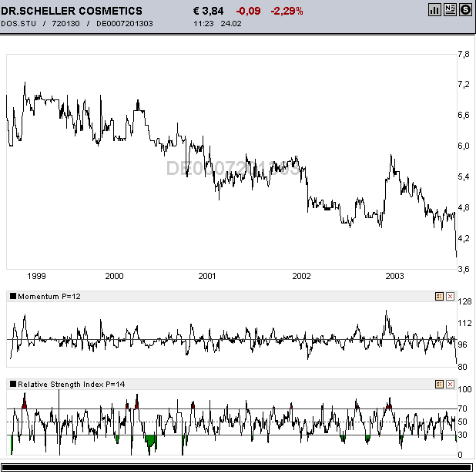Click the 6,0 price axis label
Viewport: 476px width, 474px height.
point(464,146)
